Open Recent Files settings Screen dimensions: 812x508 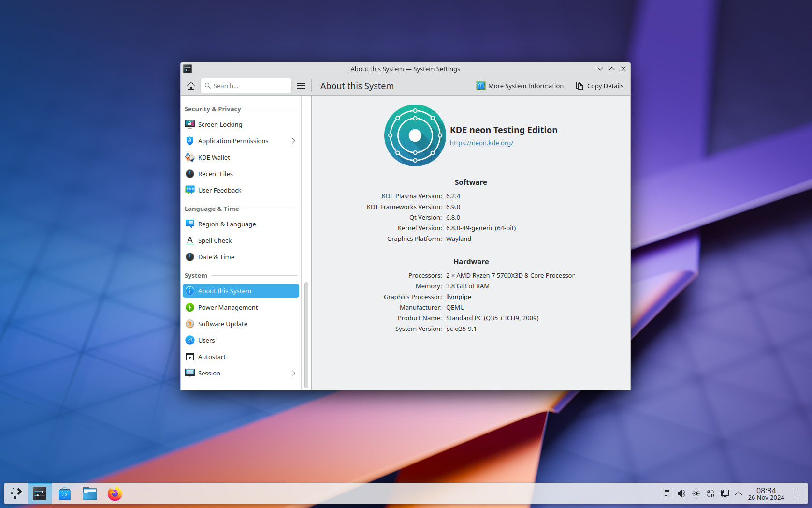(x=241, y=174)
